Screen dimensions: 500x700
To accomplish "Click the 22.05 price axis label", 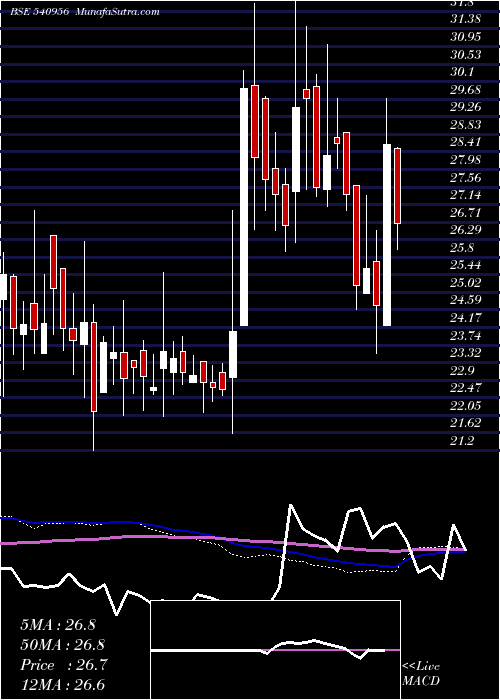I will (466, 406).
